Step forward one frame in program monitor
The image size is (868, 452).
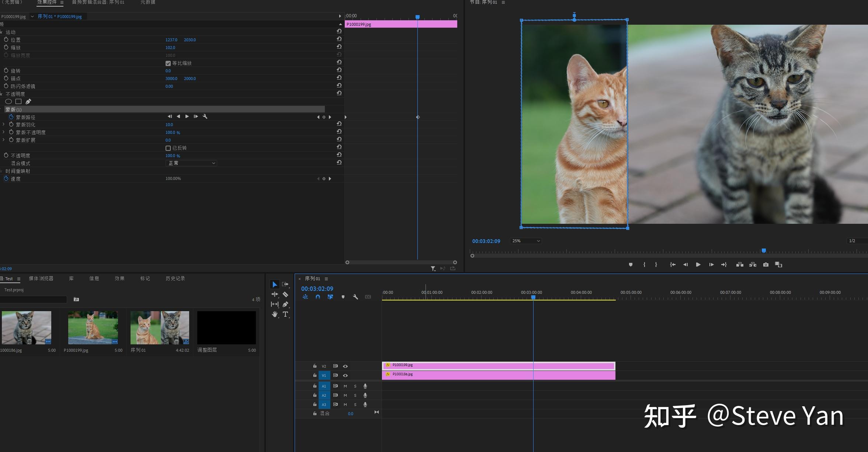coord(711,265)
